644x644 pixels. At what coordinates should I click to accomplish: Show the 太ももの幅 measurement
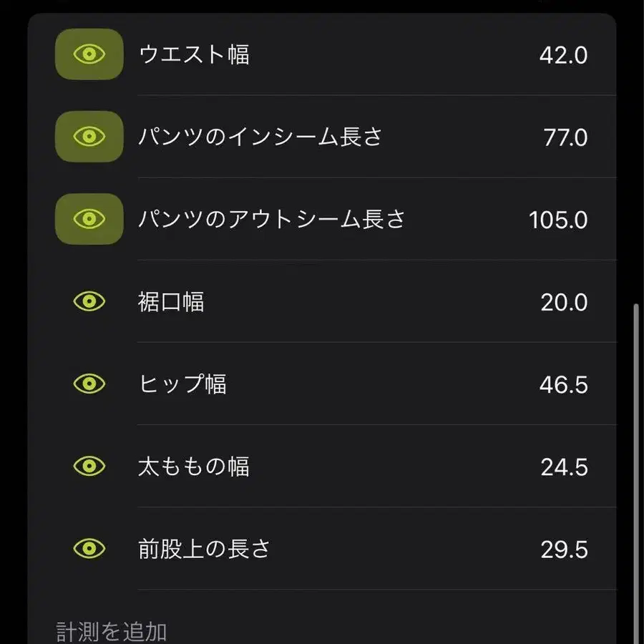tap(89, 467)
